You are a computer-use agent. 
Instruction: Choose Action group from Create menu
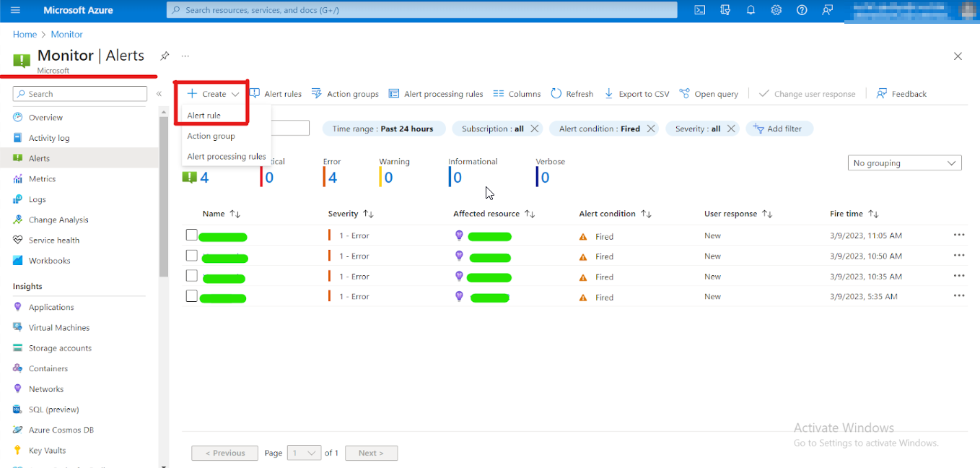pos(211,136)
